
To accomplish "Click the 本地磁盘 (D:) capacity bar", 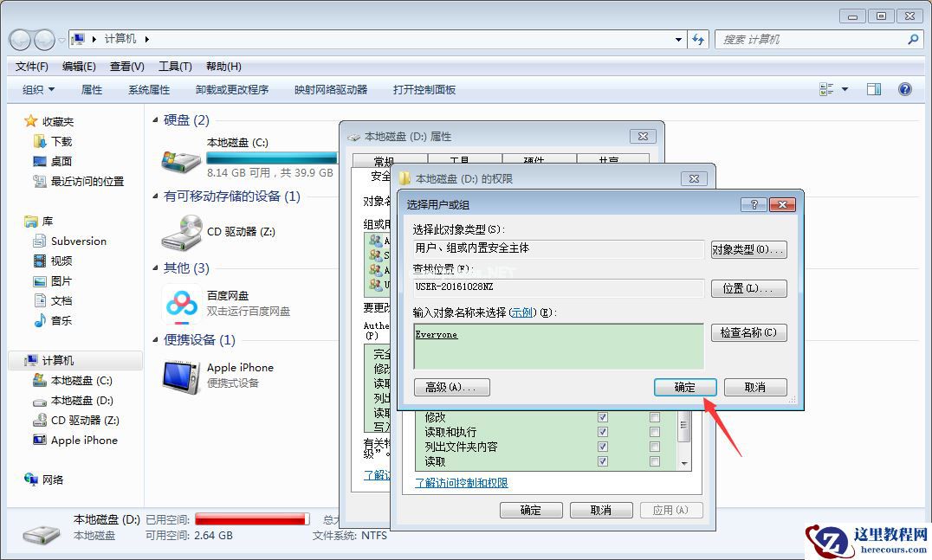I will 251,518.
